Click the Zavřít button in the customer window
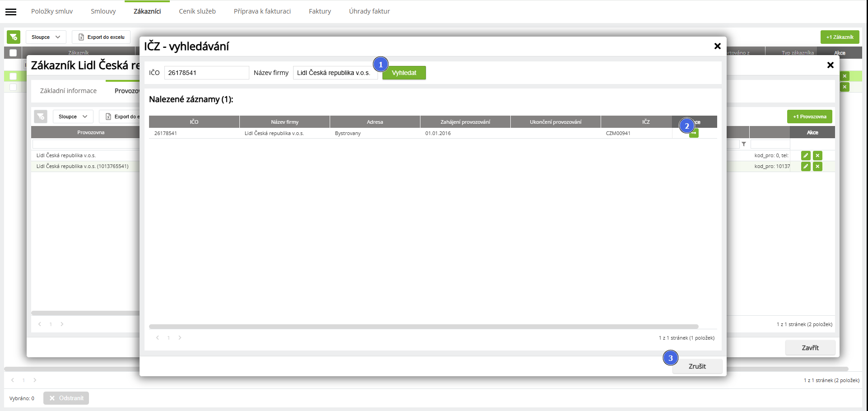 [810, 348]
